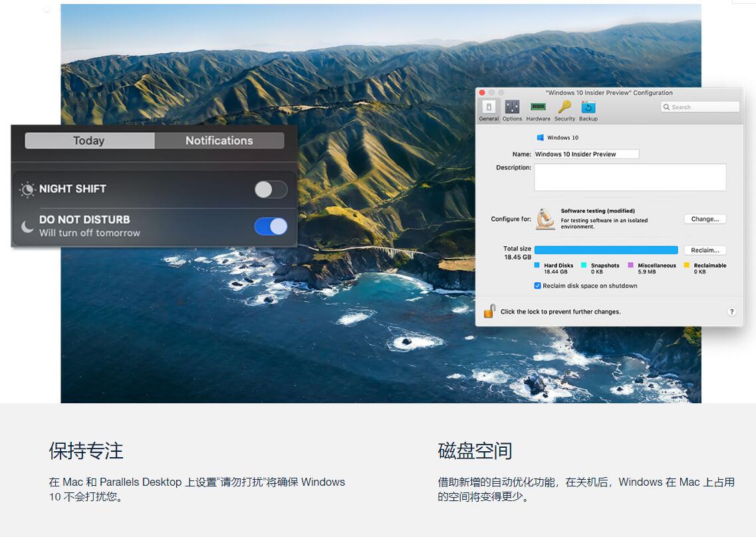This screenshot has height=537, width=756.
Task: Click the Reclaimable yellow legend swatch
Action: [x=687, y=265]
